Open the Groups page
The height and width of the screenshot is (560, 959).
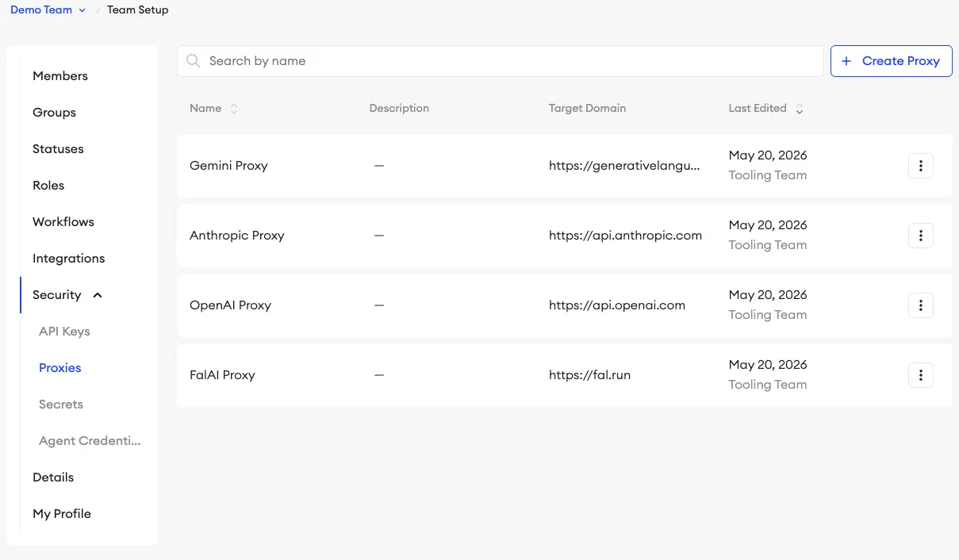tap(54, 113)
